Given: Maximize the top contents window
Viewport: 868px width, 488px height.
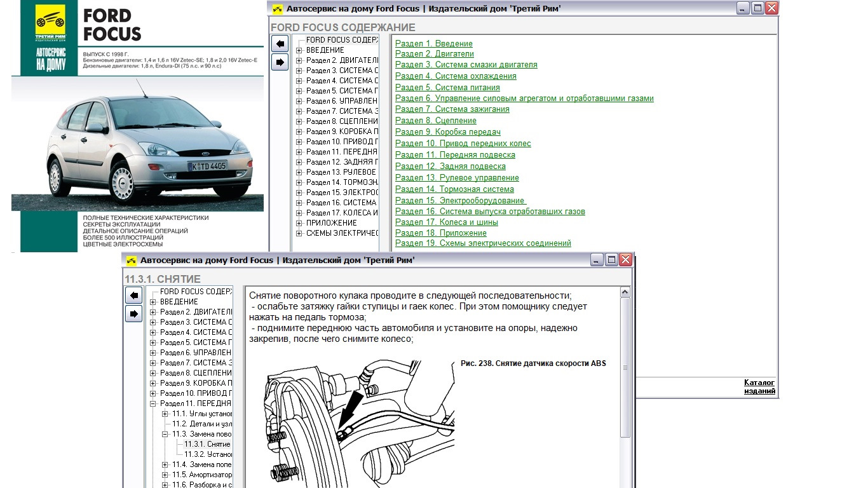Looking at the screenshot, I should [757, 8].
